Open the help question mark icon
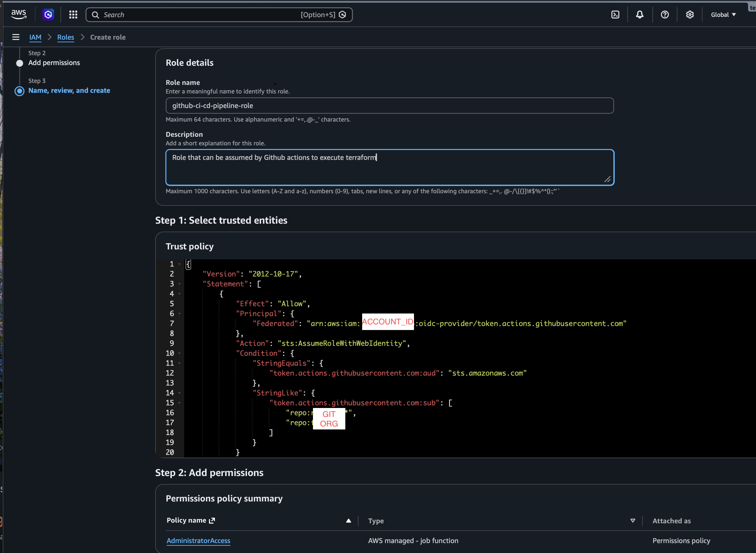The width and height of the screenshot is (756, 553). point(665,15)
